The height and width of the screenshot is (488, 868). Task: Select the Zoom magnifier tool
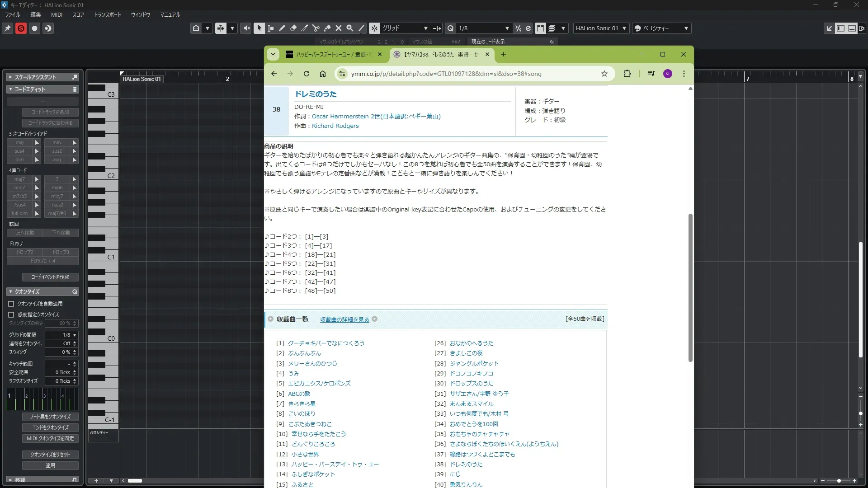pos(349,28)
